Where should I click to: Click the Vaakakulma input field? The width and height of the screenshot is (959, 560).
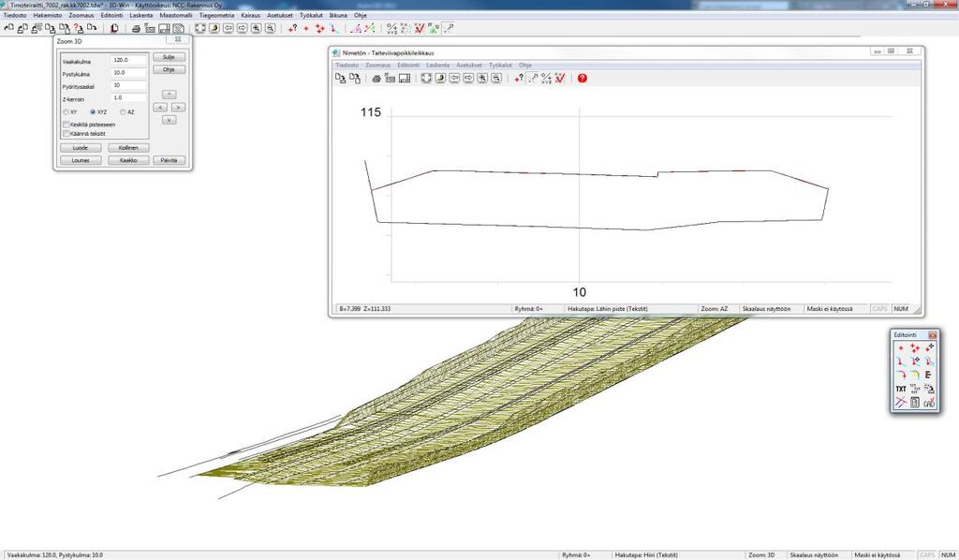[x=129, y=61]
